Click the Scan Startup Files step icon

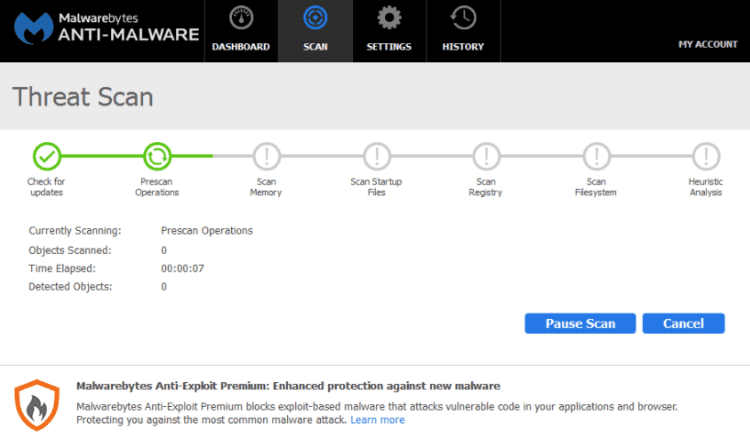tap(376, 156)
